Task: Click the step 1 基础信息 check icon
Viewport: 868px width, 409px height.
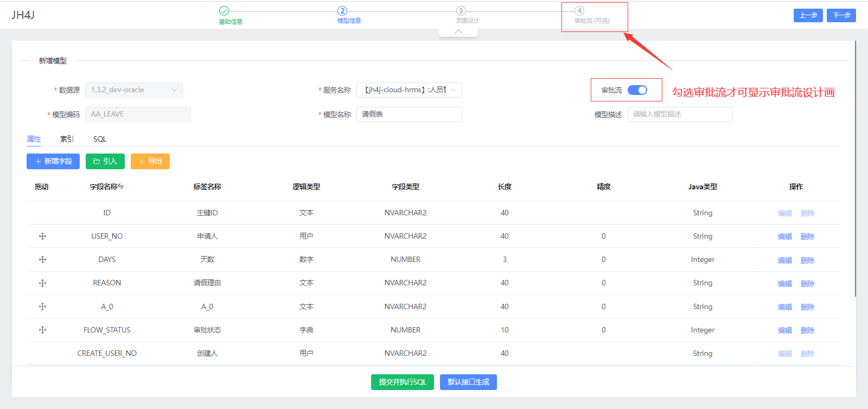Action: 224,11
